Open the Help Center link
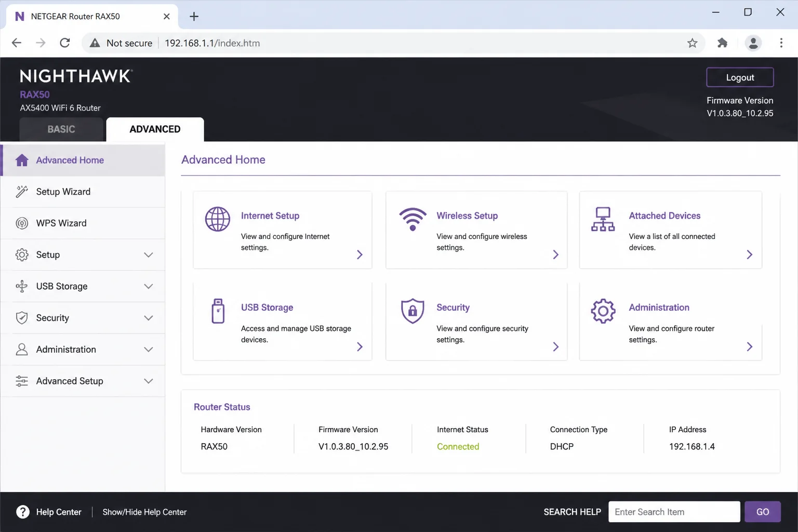 tap(59, 512)
